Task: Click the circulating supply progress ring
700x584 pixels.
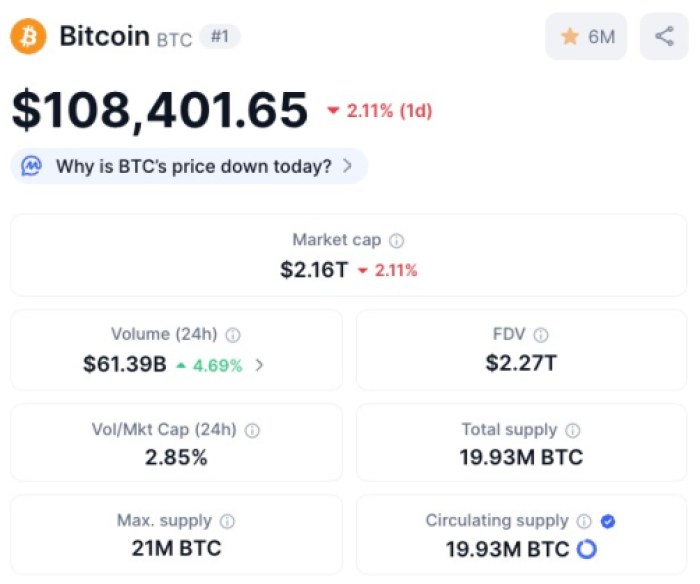Action: coord(587,549)
